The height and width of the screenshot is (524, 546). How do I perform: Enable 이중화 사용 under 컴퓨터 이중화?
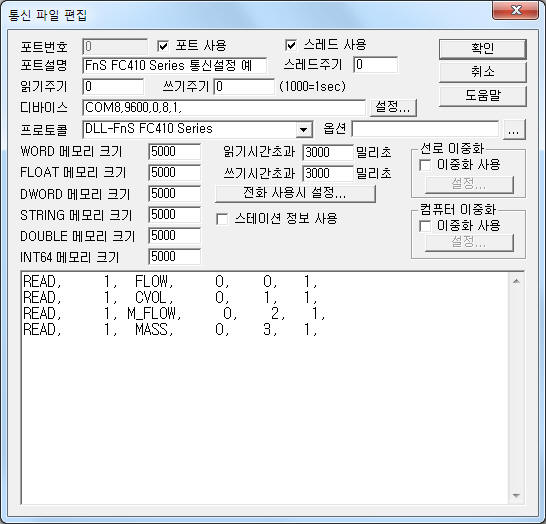[425, 226]
